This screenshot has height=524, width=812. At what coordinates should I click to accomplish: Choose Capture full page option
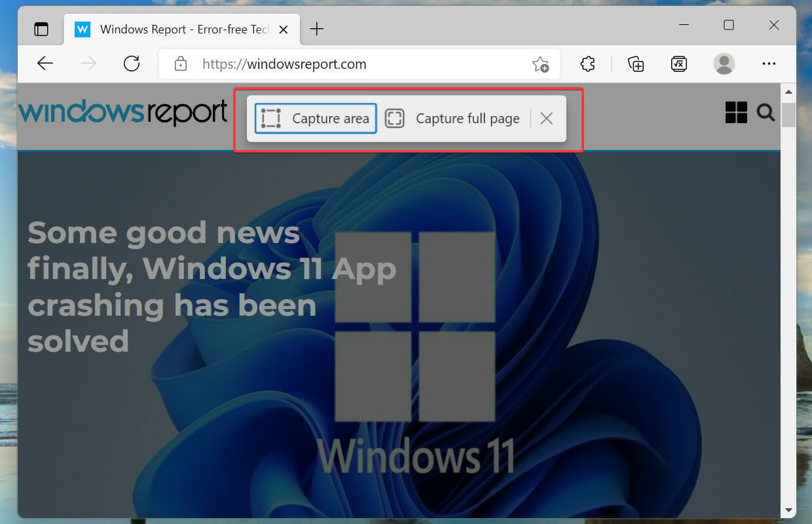(452, 119)
